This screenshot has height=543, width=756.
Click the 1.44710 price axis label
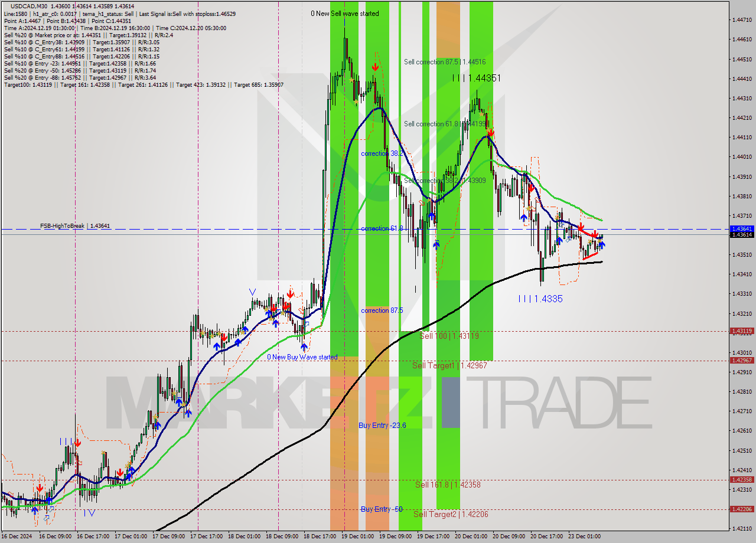(742, 20)
